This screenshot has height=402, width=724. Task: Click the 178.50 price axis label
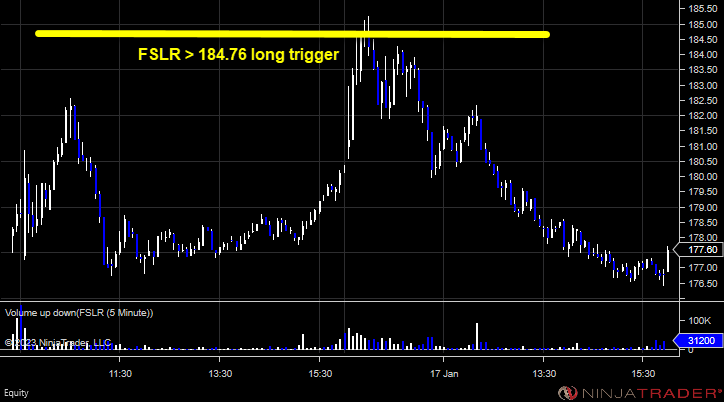tap(703, 222)
